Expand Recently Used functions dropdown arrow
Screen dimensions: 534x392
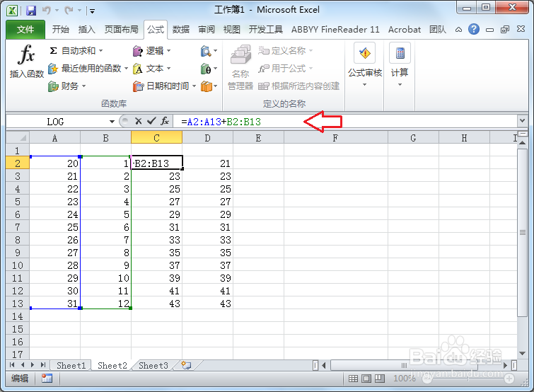tap(126, 69)
